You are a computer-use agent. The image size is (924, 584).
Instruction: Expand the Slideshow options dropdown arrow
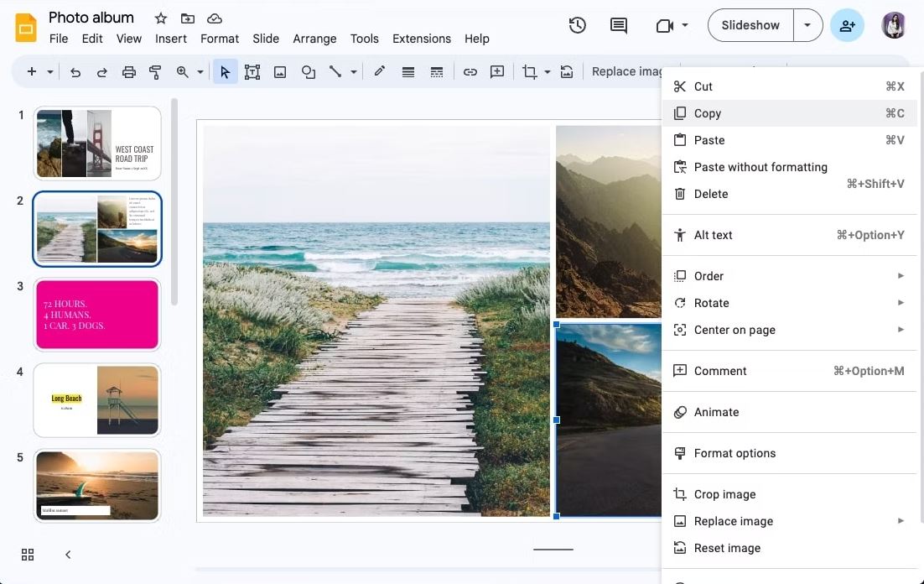(x=807, y=25)
